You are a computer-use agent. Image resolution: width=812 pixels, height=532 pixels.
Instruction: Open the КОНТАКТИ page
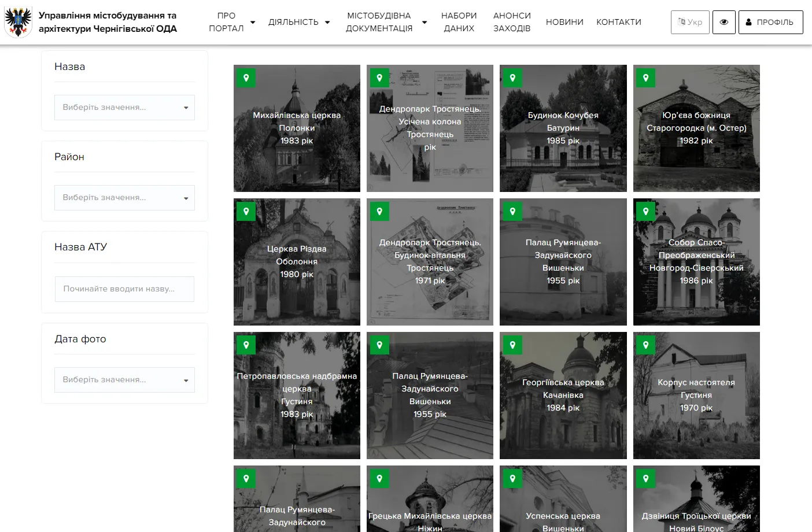[x=619, y=22]
